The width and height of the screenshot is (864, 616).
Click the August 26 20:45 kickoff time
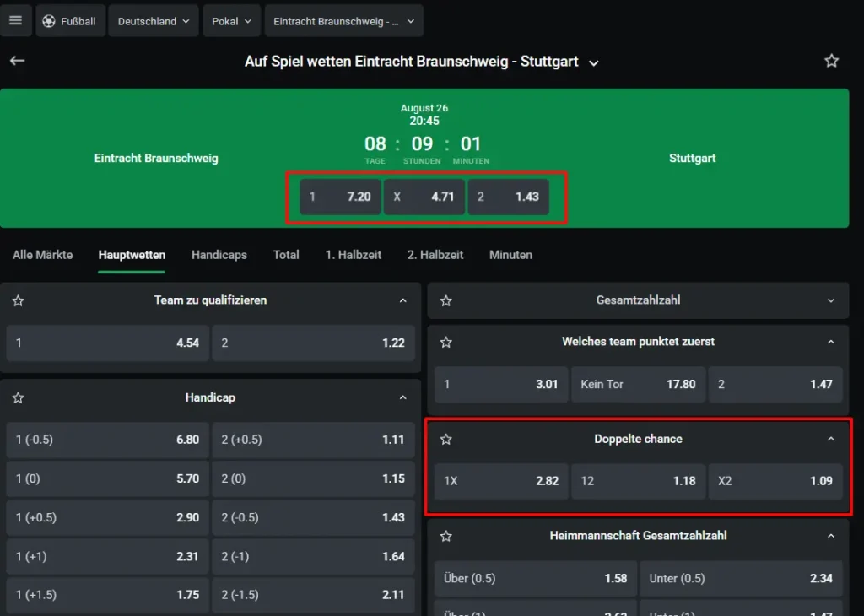point(424,115)
